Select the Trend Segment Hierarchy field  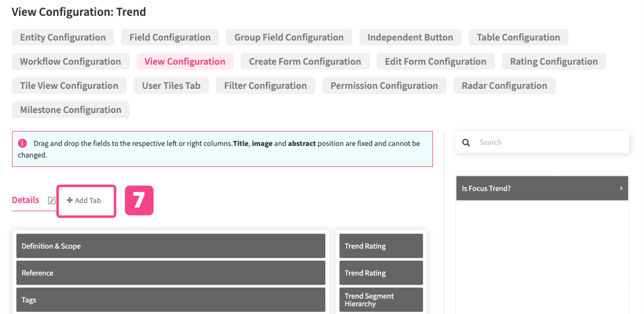[x=381, y=300]
